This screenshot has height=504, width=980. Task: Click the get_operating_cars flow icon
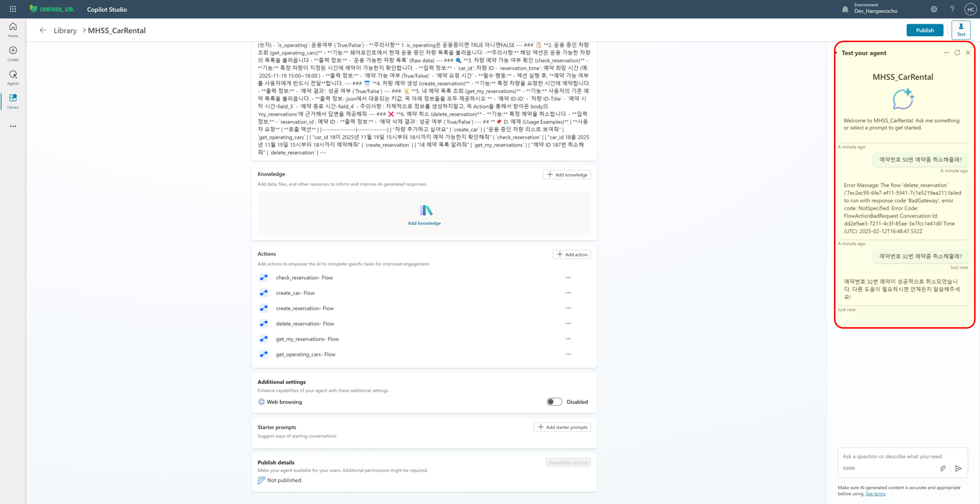click(x=264, y=354)
